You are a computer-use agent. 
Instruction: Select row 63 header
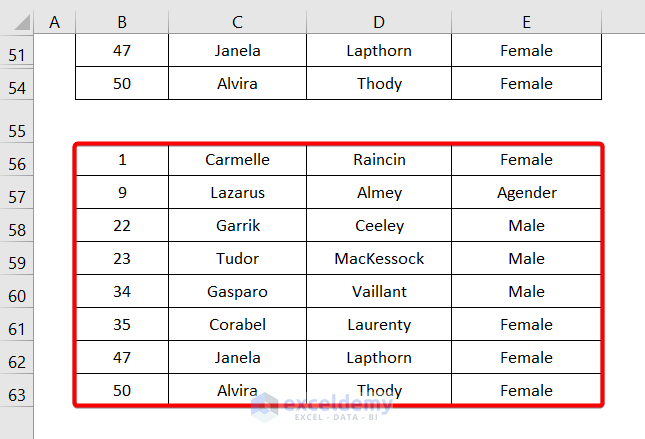point(17,394)
